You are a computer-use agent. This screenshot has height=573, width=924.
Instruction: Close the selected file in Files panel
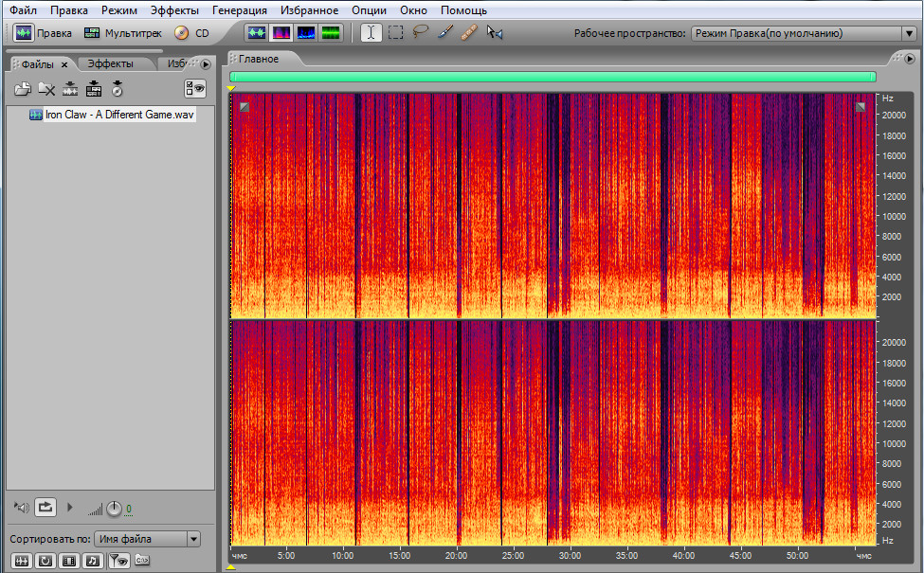pyautogui.click(x=46, y=89)
